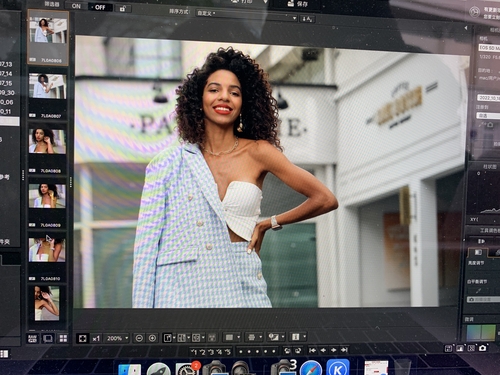Toggle the filter lock icon
This screenshot has height=375, width=500.
pos(122,9)
